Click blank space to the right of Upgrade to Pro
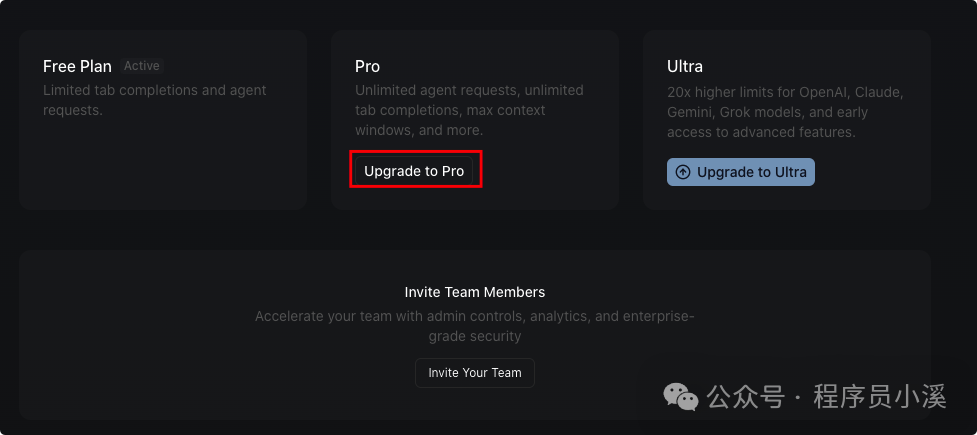 (x=550, y=172)
